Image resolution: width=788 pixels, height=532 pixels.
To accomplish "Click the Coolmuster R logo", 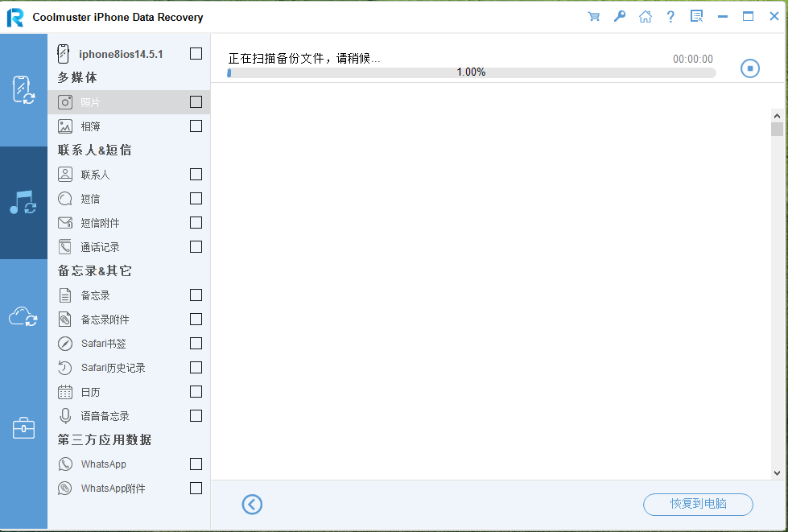I will click(x=15, y=17).
